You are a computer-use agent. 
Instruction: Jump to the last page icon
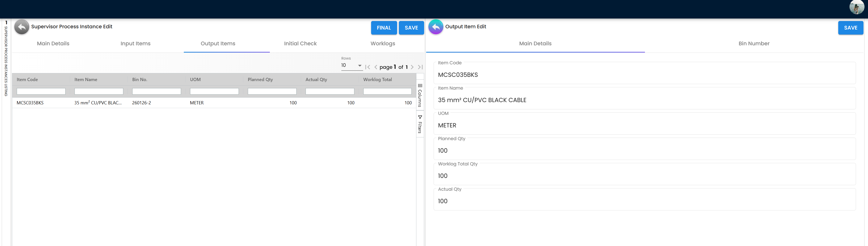420,67
